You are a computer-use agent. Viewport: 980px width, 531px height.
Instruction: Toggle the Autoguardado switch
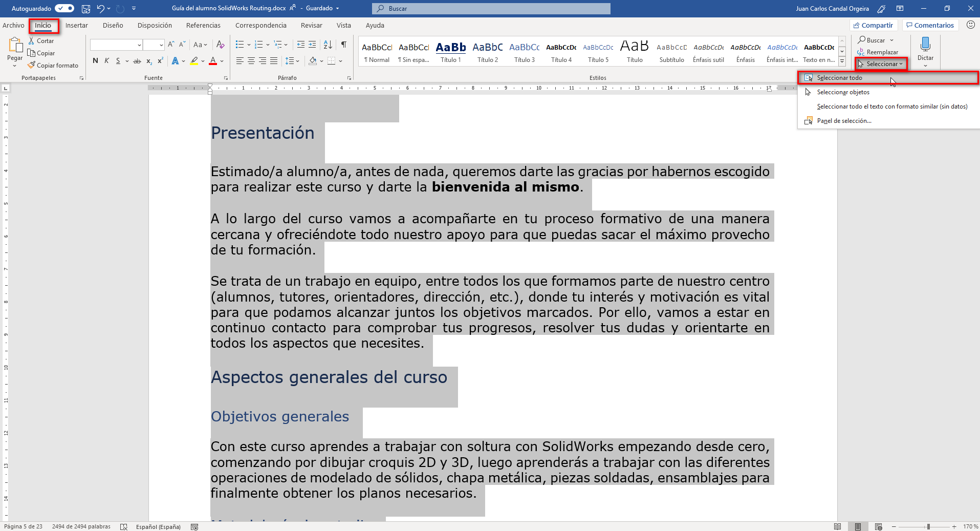click(x=64, y=8)
